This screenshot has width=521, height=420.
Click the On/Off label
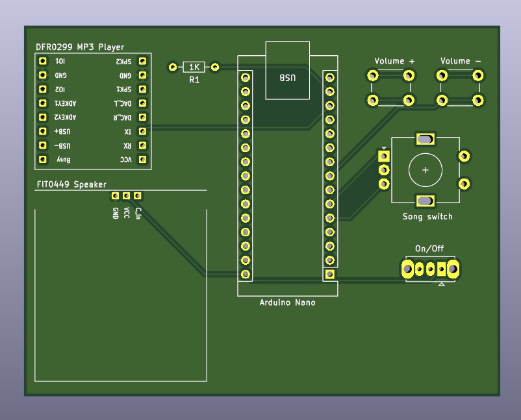pyautogui.click(x=429, y=249)
